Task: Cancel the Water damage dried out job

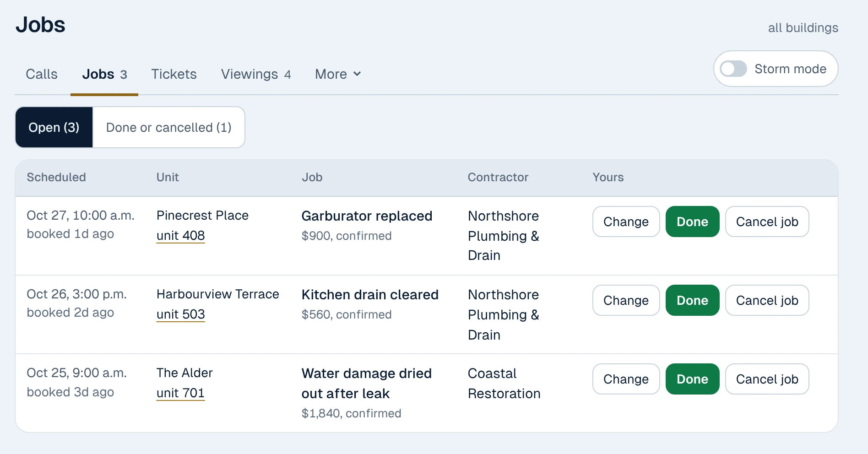Action: pos(767,379)
